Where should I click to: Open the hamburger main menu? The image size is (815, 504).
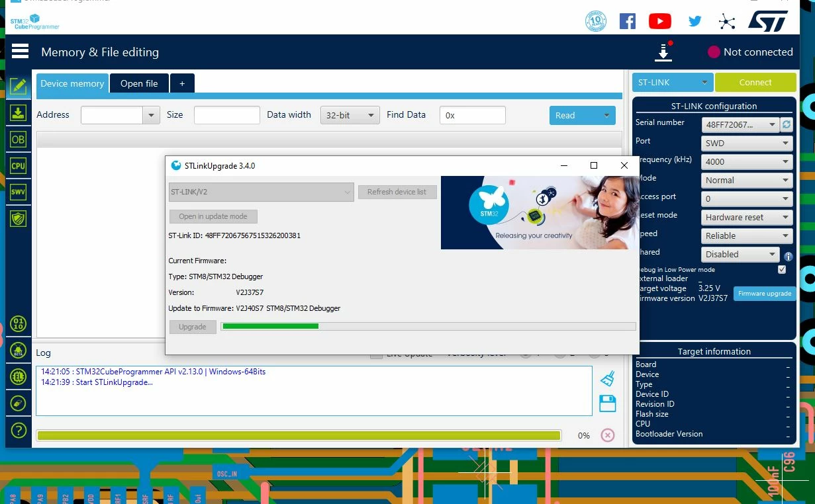(20, 52)
